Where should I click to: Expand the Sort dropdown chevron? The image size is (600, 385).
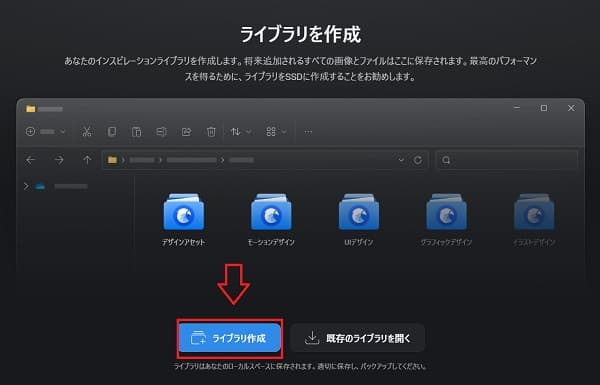click(249, 132)
